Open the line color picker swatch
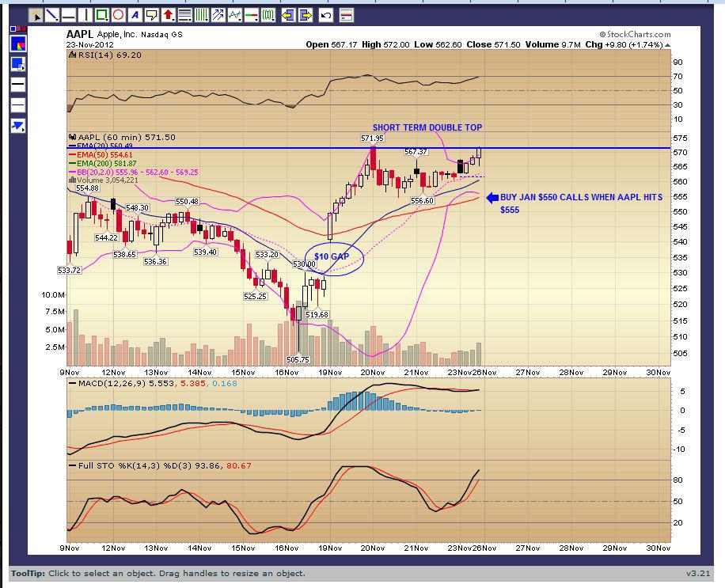 pyautogui.click(x=18, y=44)
